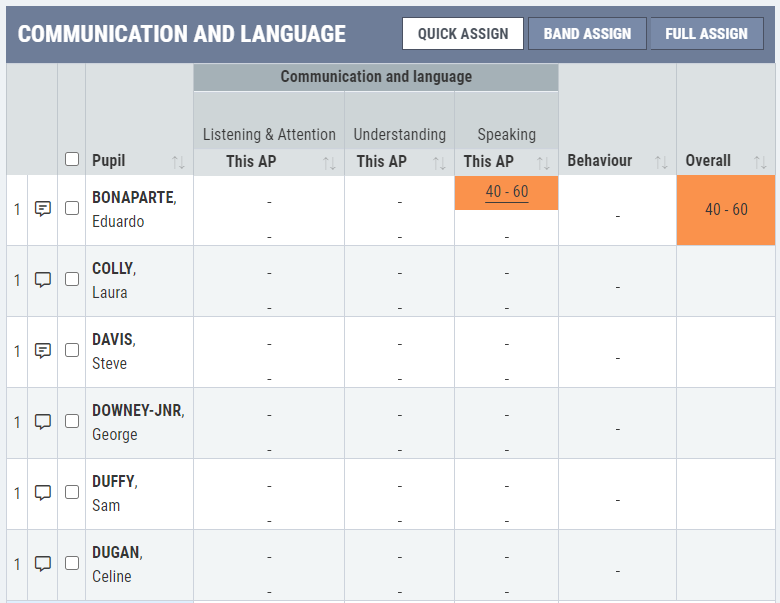Select pupil name COLLY, Laura
780x603 pixels.
coord(114,281)
